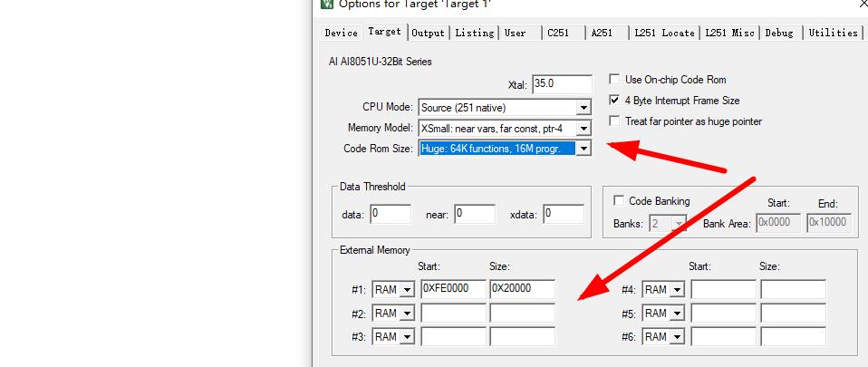The height and width of the screenshot is (367, 868).
Task: Open external memory #5 type dropdown
Action: pos(678,314)
